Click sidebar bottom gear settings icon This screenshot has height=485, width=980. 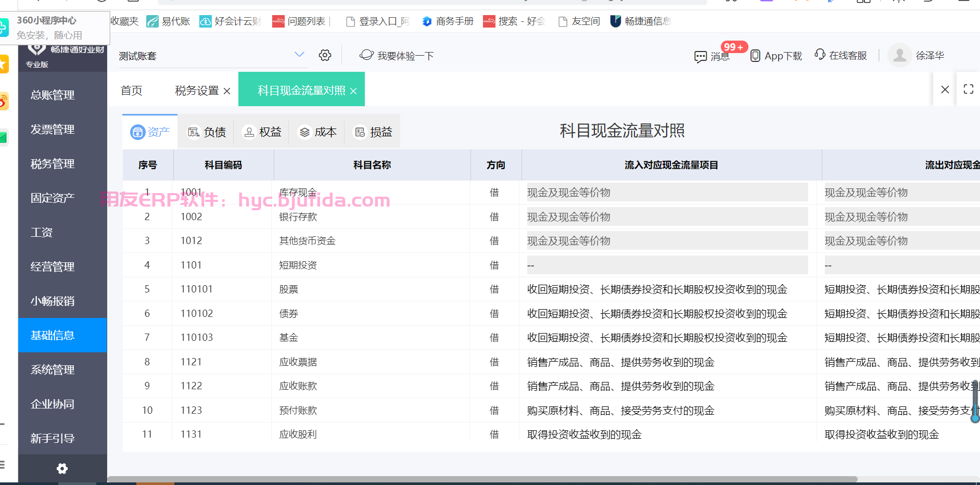62,469
